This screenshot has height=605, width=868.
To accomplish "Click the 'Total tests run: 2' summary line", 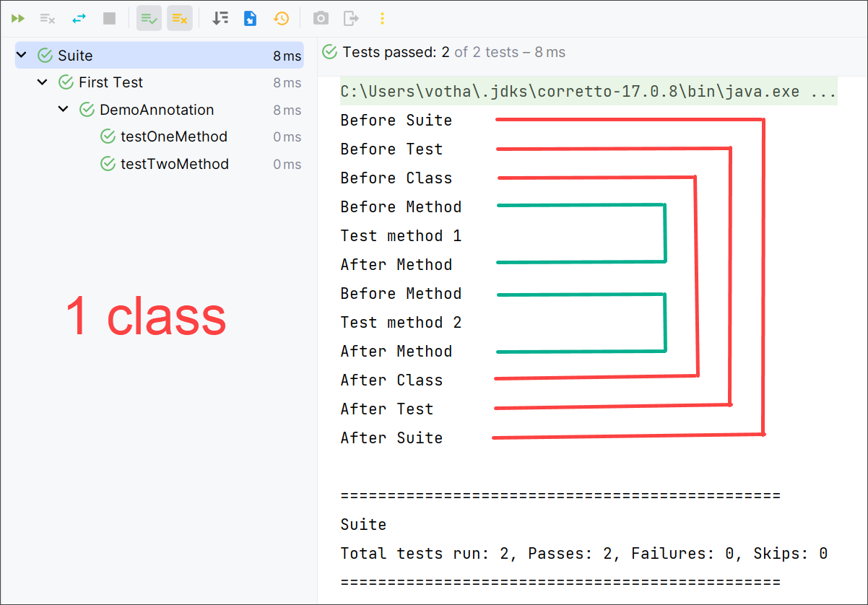I will click(584, 554).
